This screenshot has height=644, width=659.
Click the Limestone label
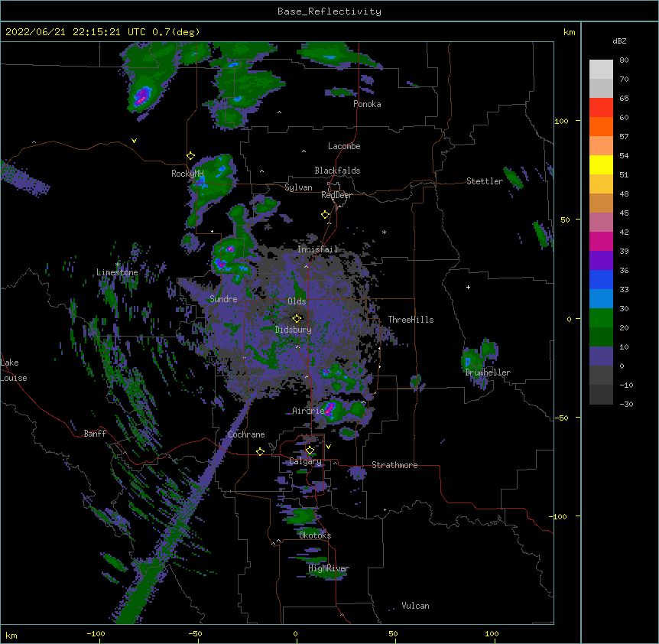coord(117,272)
